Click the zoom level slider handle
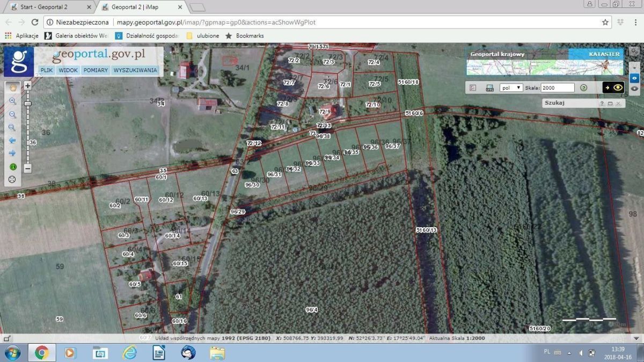The height and width of the screenshot is (362, 644). click(28, 103)
